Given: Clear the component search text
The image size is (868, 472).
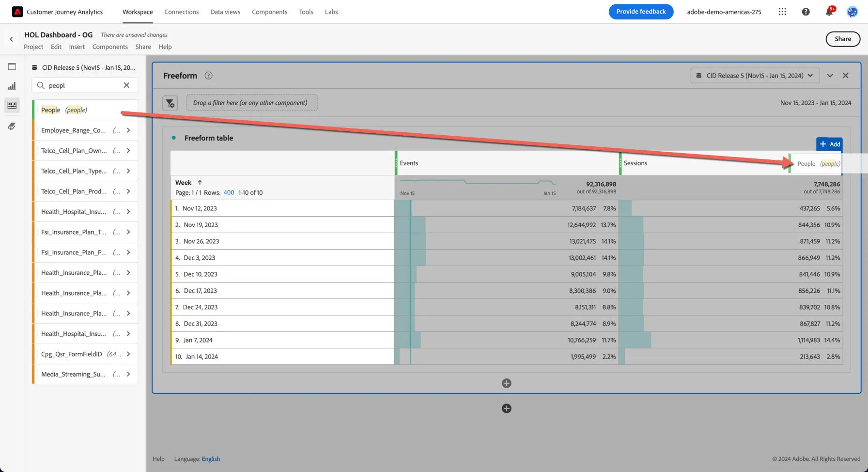Looking at the screenshot, I should 126,85.
